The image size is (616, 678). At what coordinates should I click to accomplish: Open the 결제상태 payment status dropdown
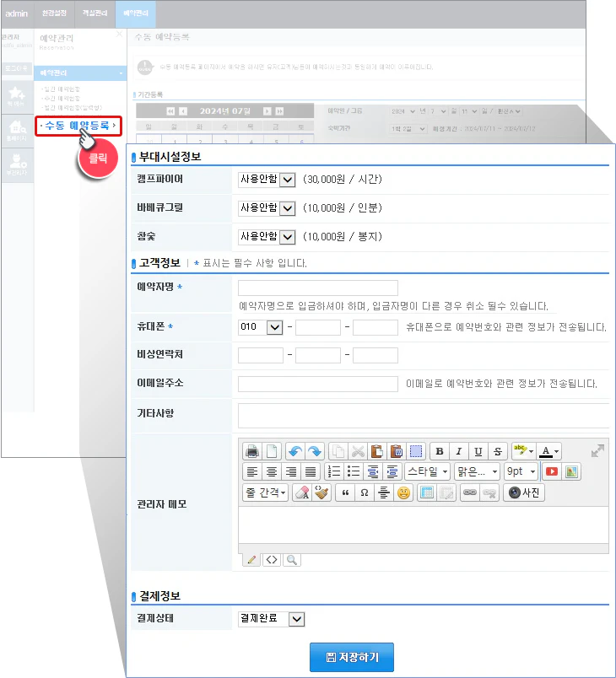[271, 619]
